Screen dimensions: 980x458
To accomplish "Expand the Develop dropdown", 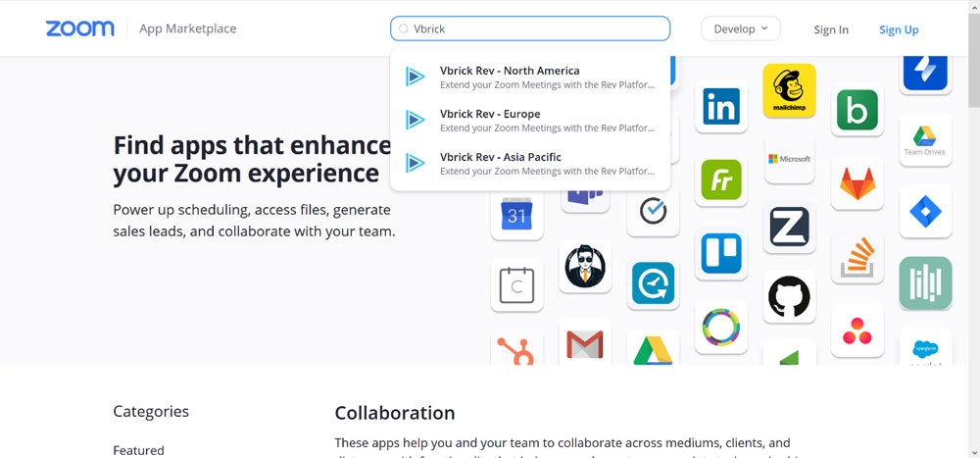I will click(741, 28).
